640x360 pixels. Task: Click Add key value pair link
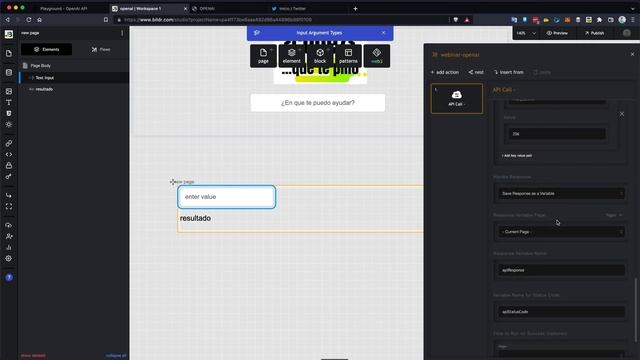pos(517,156)
